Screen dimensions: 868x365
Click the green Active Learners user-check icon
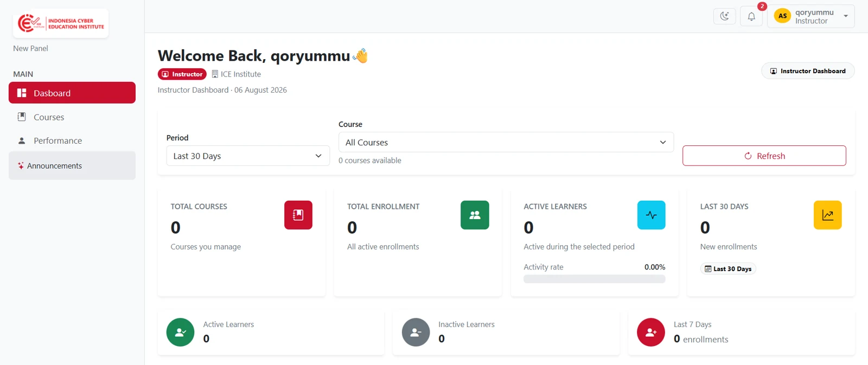[x=181, y=332]
